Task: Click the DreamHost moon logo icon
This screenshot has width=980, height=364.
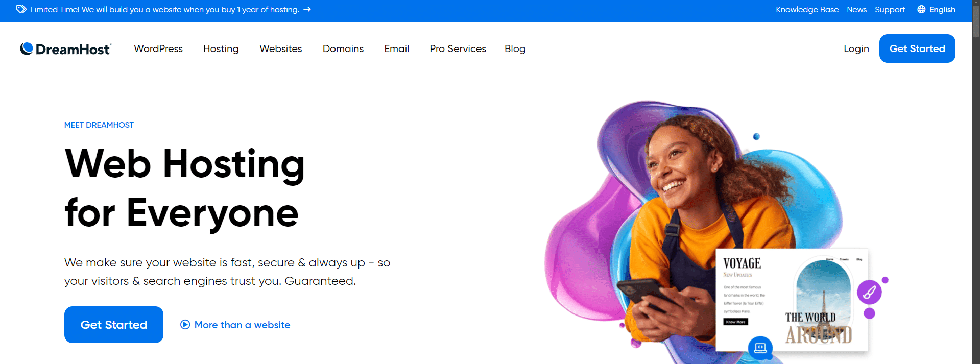Action: coord(27,48)
